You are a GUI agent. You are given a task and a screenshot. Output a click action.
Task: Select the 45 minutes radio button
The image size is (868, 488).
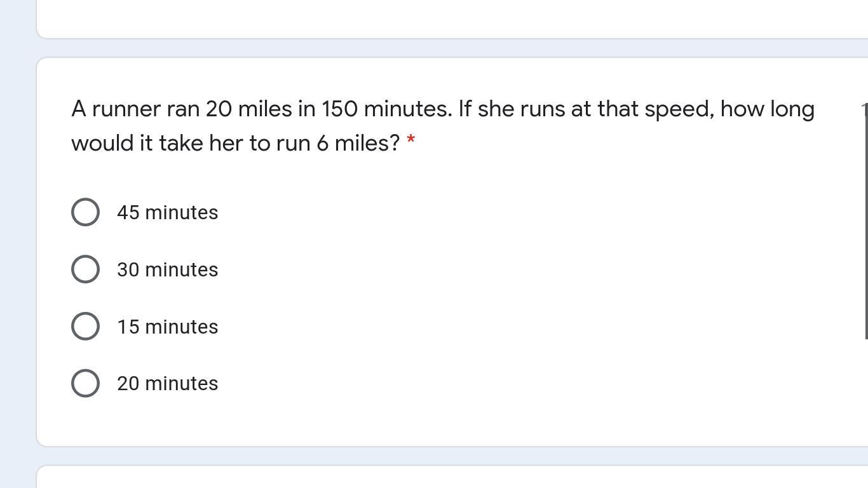[x=85, y=212]
